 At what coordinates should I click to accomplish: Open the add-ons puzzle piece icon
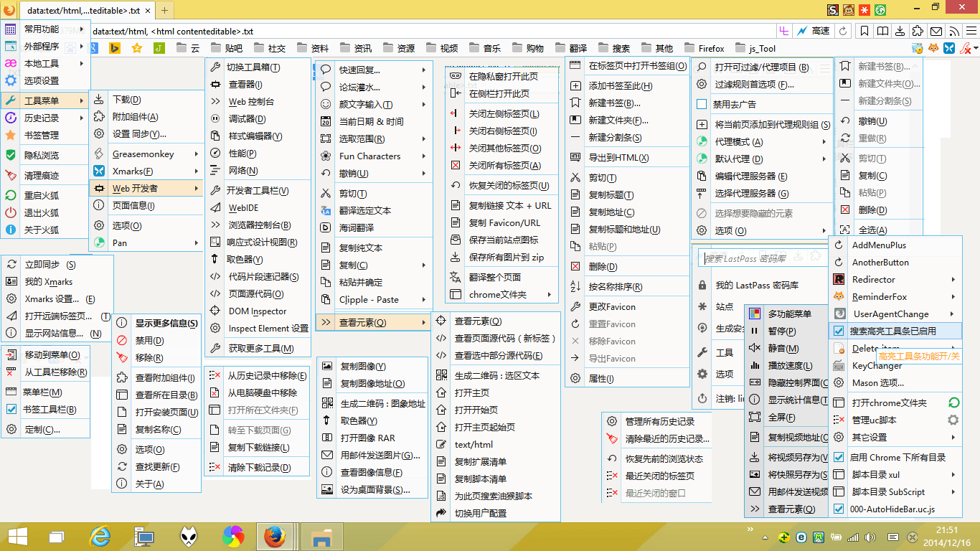(x=918, y=31)
